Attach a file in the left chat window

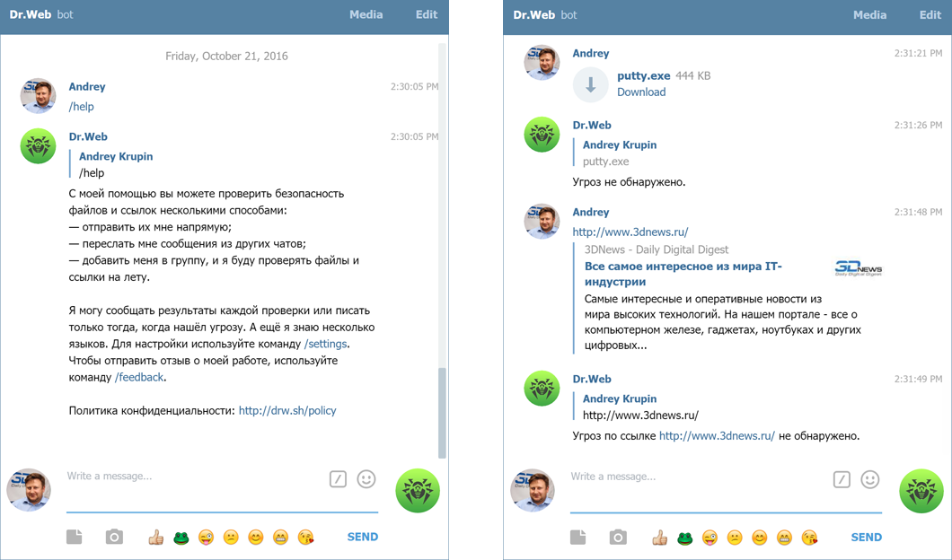coord(74,537)
